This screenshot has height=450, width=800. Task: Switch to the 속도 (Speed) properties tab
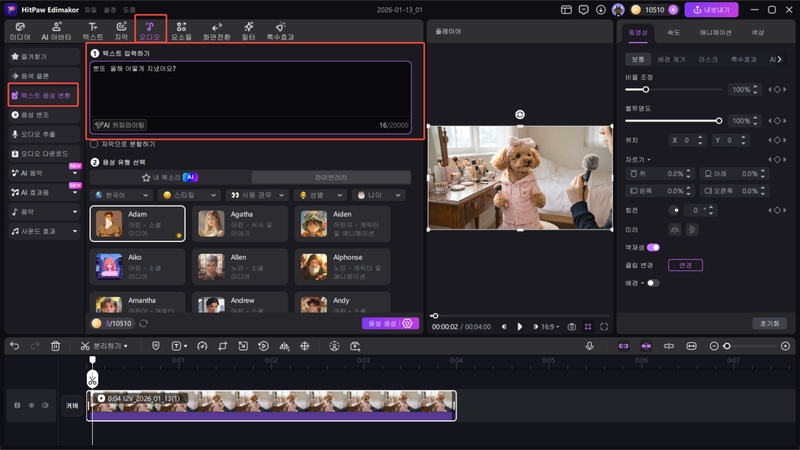tap(674, 32)
